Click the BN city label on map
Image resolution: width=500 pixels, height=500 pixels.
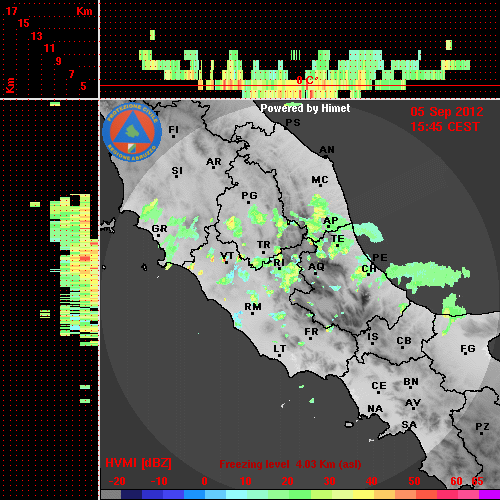point(411,382)
